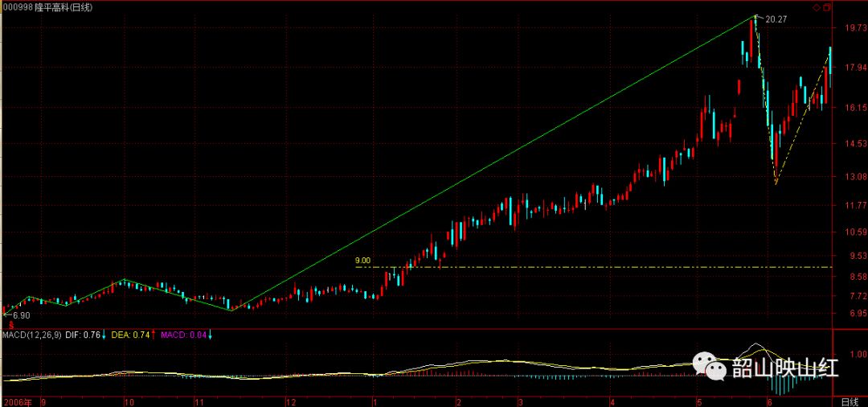Click the 20.27 peak price label
Image resolution: width=868 pixels, height=407 pixels.
[x=776, y=18]
